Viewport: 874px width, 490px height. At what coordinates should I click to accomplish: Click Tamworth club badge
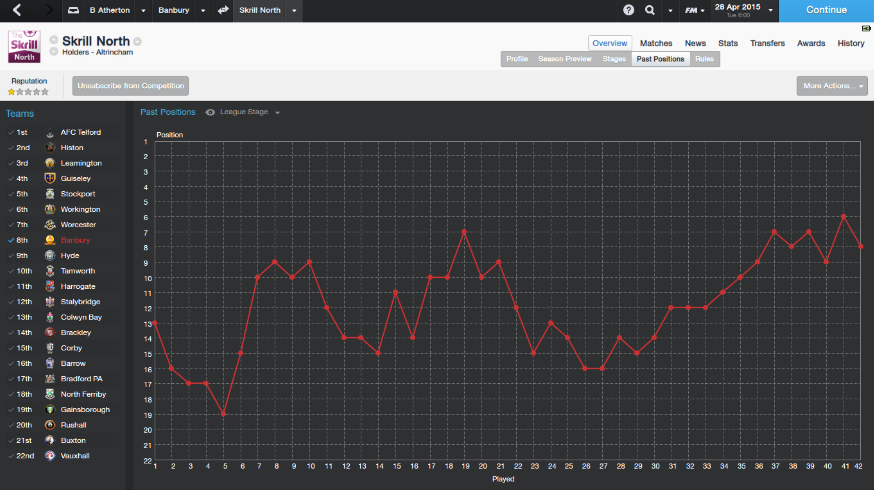(x=50, y=271)
